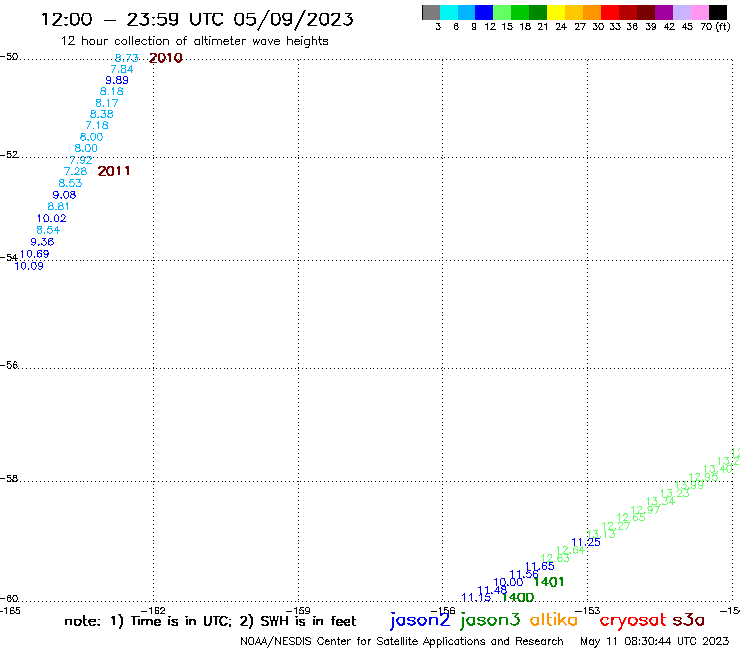This screenshot has width=740, height=650.
Task: Click the black swatch ending the color scale
Action: click(x=718, y=12)
